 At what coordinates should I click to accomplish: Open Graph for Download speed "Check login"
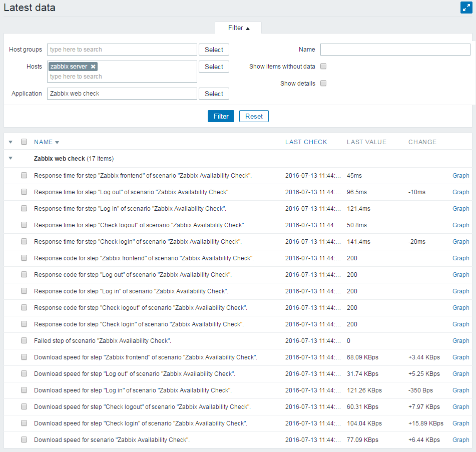tap(460, 423)
